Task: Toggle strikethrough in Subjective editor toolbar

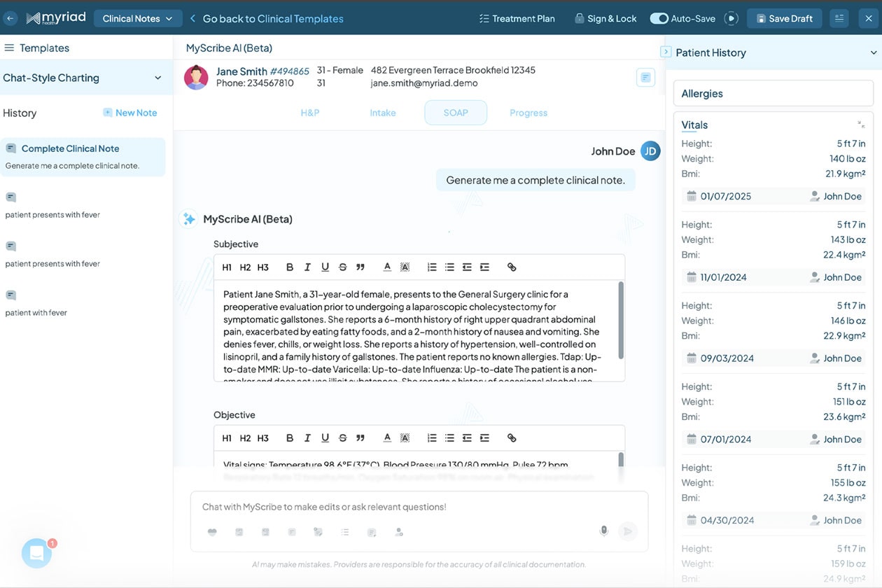Action: tap(342, 267)
